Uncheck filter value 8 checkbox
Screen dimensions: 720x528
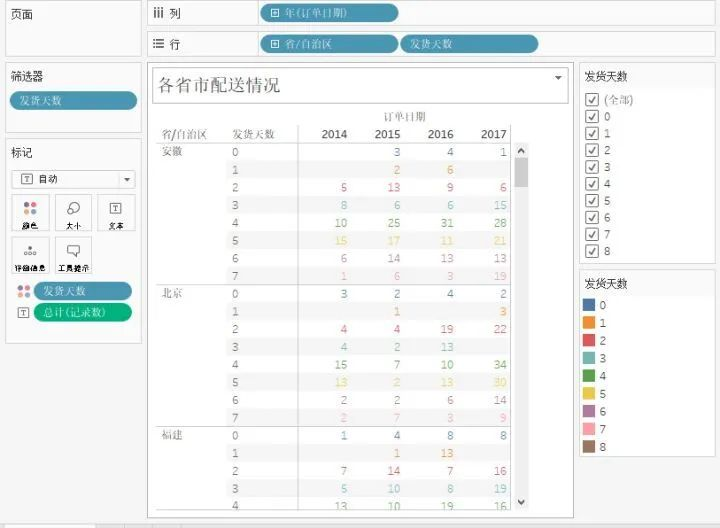tap(592, 251)
